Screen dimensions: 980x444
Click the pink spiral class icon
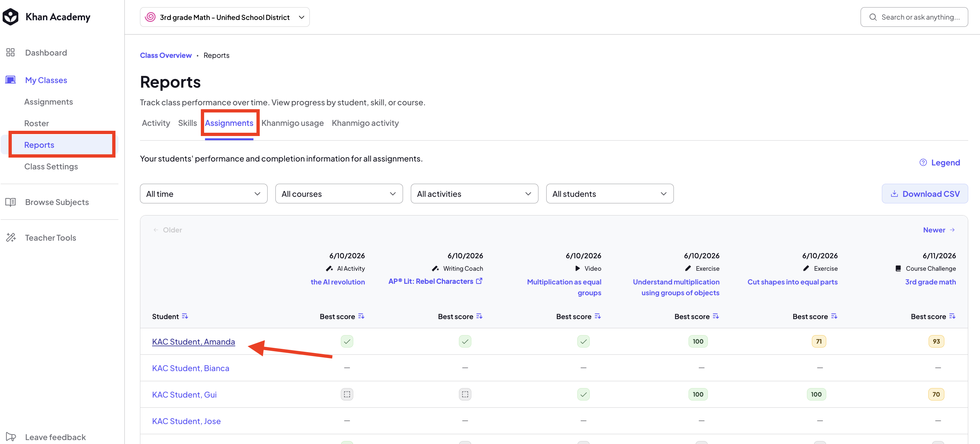[150, 17]
